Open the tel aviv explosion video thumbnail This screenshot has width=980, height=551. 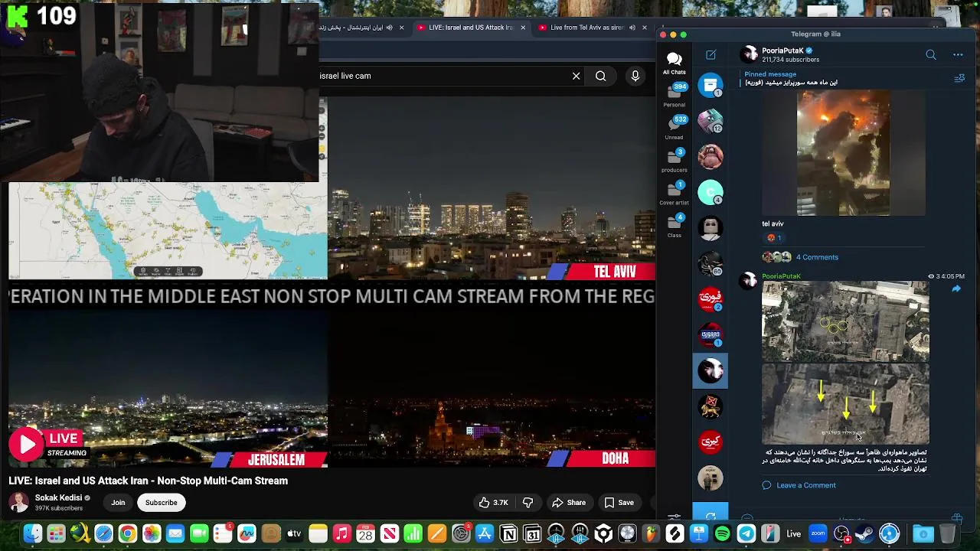point(843,153)
